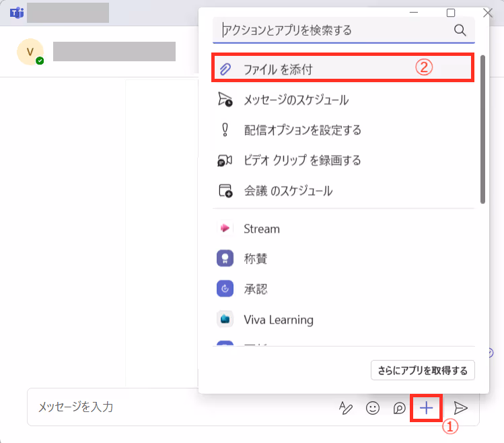
Task: Open the 称賛 praise app
Action: coord(344,259)
